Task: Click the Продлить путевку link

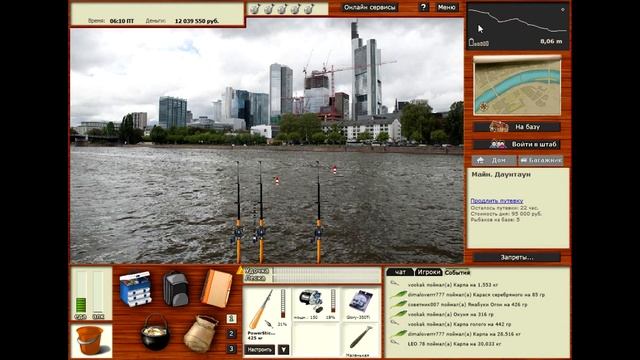Action: (497, 200)
